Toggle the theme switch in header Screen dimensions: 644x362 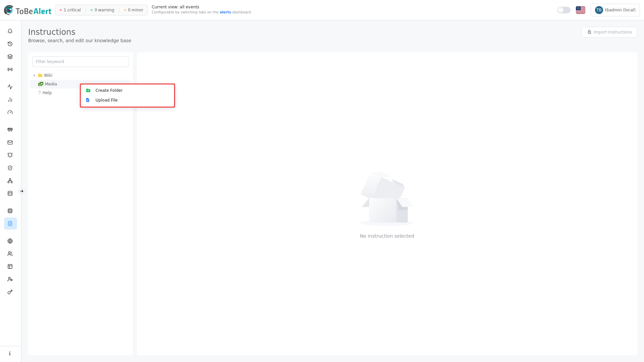click(x=564, y=10)
